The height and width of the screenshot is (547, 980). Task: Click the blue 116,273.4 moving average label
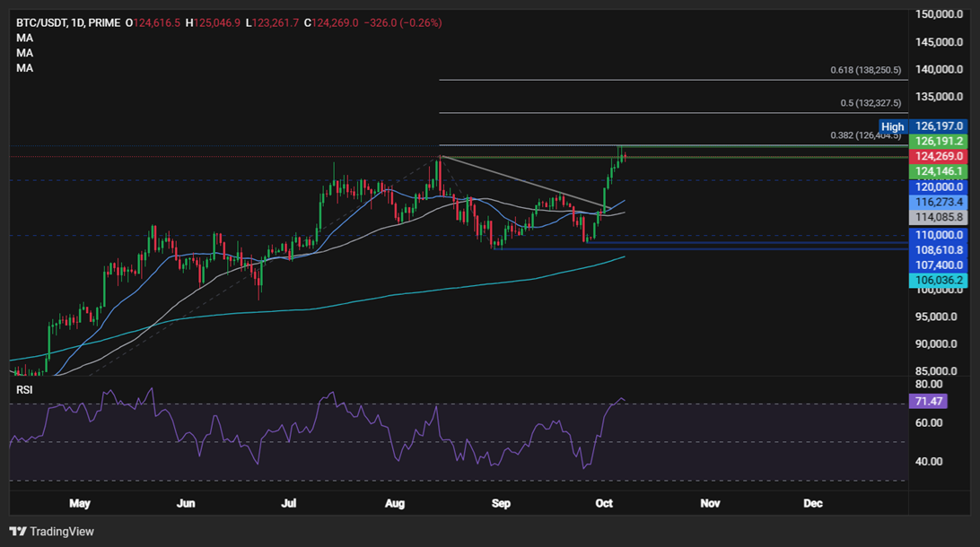940,203
